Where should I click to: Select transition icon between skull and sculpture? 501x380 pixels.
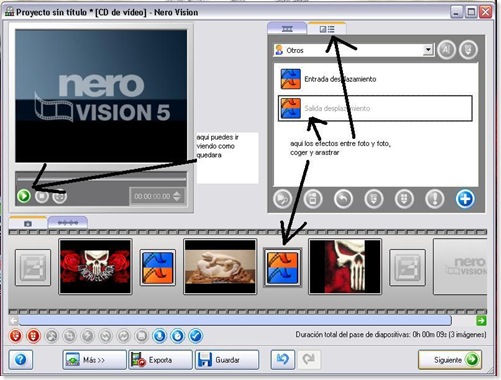[157, 267]
